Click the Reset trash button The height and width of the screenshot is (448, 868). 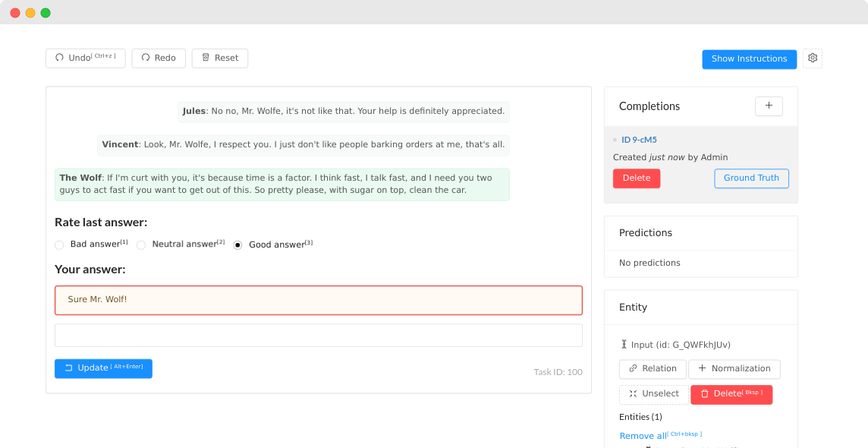[219, 58]
